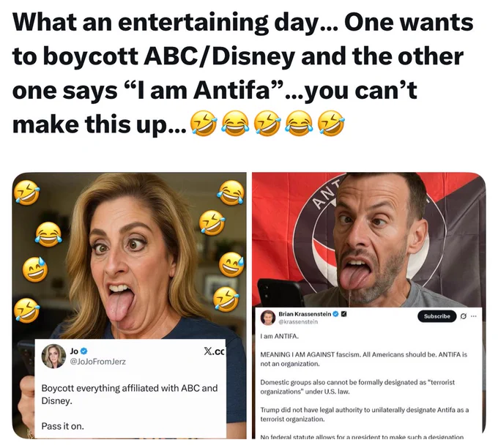Click the Grok icon next to Subscribe
Screen dimensions: 498x448
click(x=464, y=316)
